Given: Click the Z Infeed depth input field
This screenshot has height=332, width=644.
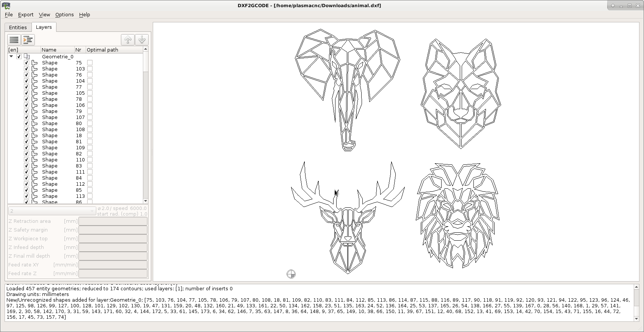Looking at the screenshot, I should tap(113, 247).
